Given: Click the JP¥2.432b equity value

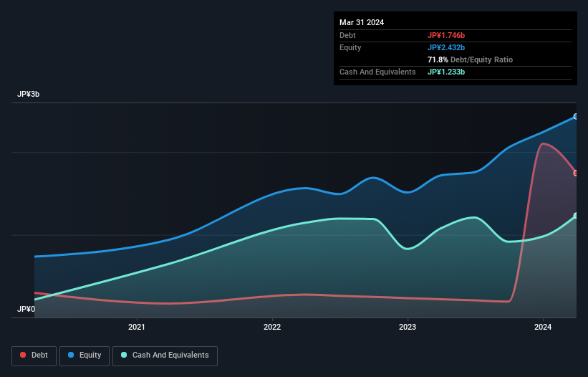Looking at the screenshot, I should click(x=446, y=47).
